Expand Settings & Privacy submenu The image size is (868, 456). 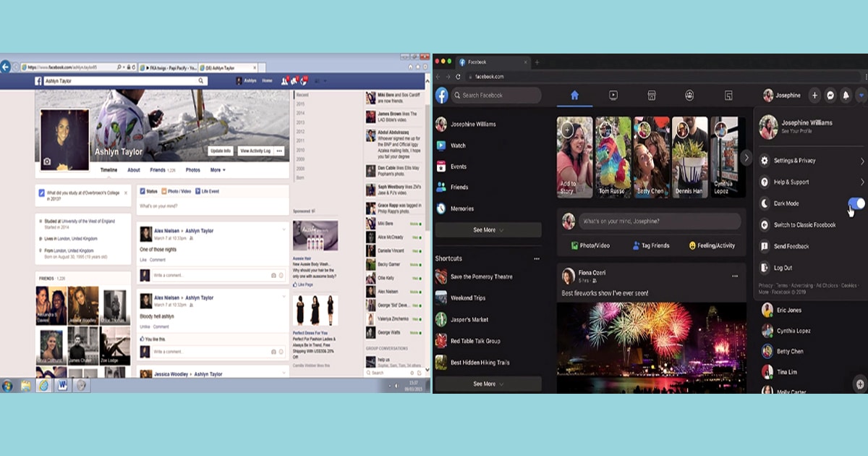pyautogui.click(x=811, y=161)
